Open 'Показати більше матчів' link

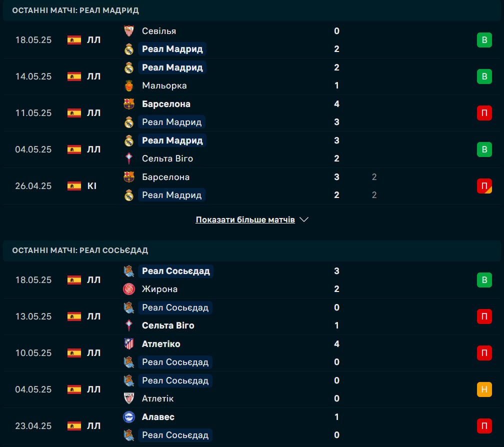click(x=245, y=219)
